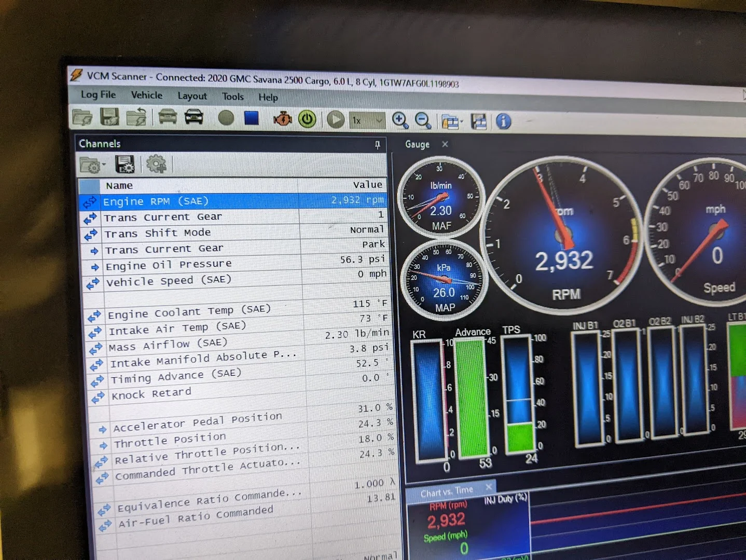Click the RPM (rpm) 2,932 chart legend

click(x=447, y=515)
